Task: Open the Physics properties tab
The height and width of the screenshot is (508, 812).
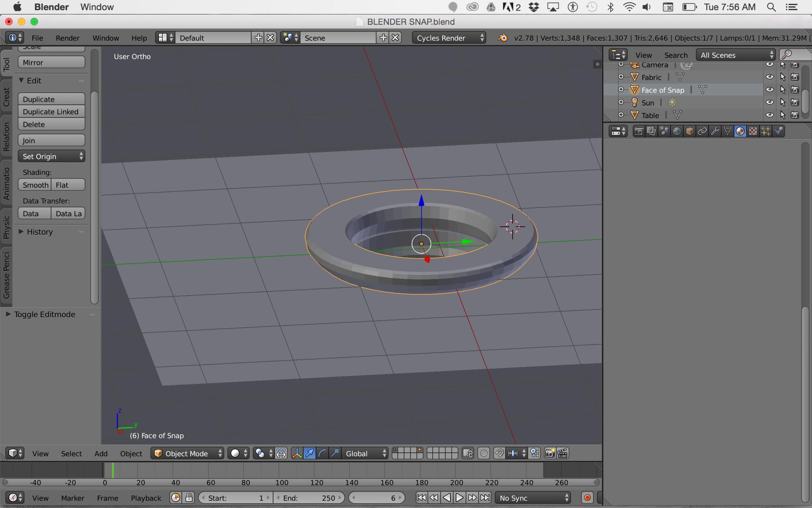Action: point(778,131)
